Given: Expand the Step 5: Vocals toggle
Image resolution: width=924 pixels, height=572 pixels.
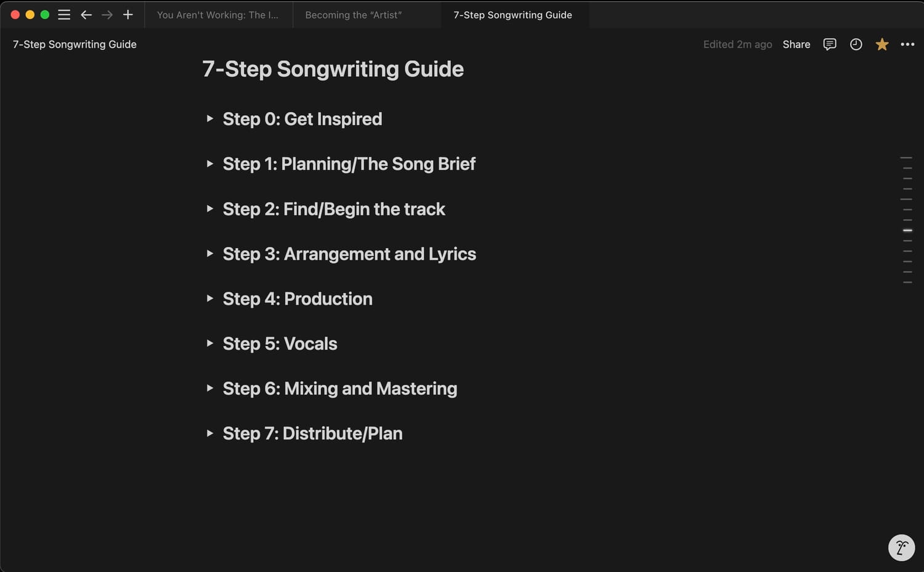Looking at the screenshot, I should tap(210, 344).
